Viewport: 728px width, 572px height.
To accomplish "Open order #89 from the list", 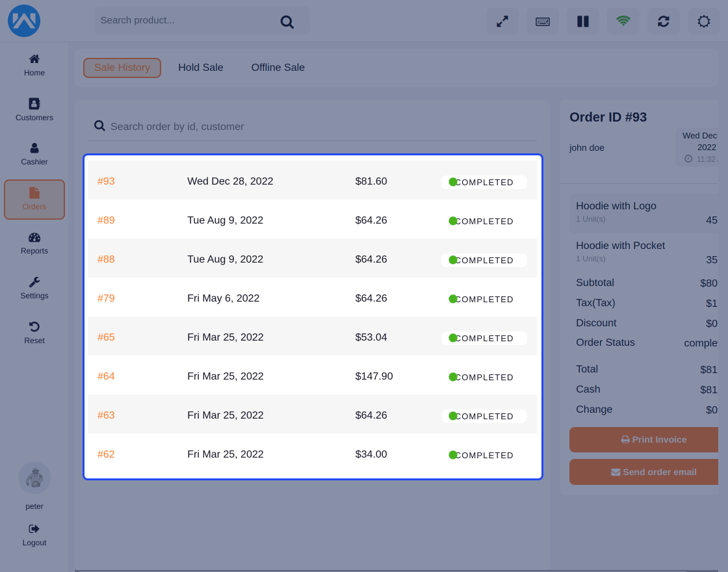I will click(x=106, y=220).
